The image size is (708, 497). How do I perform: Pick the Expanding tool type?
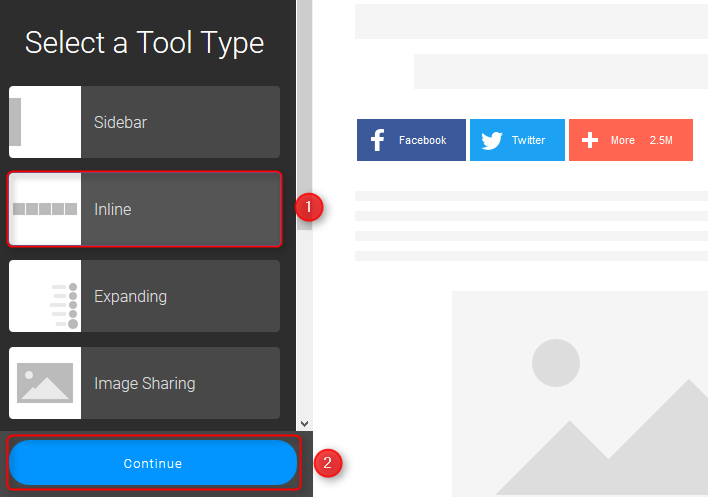[144, 296]
